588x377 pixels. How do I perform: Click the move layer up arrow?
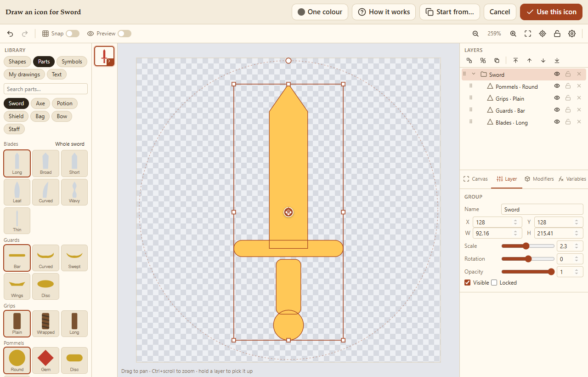coord(529,60)
